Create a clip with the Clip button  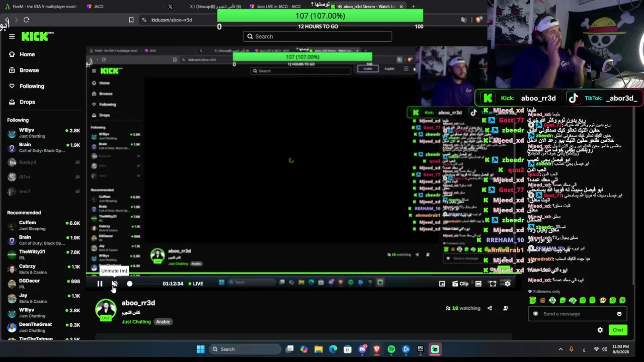tap(460, 284)
